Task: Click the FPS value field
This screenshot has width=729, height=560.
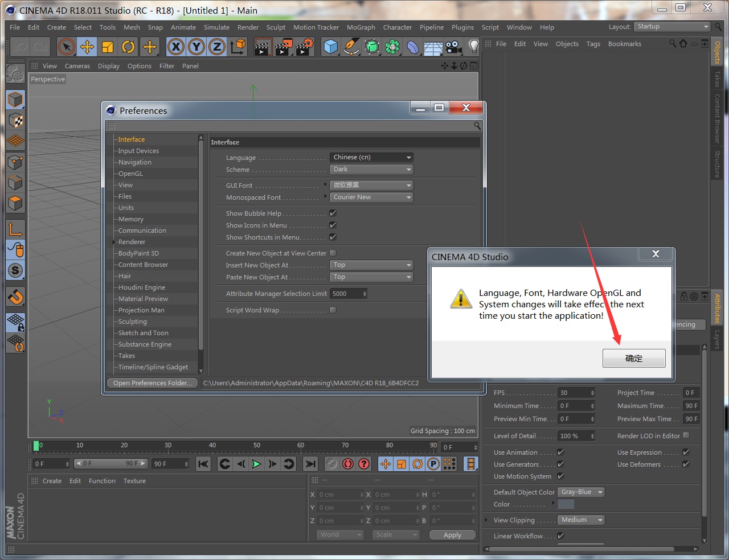Action: 576,393
